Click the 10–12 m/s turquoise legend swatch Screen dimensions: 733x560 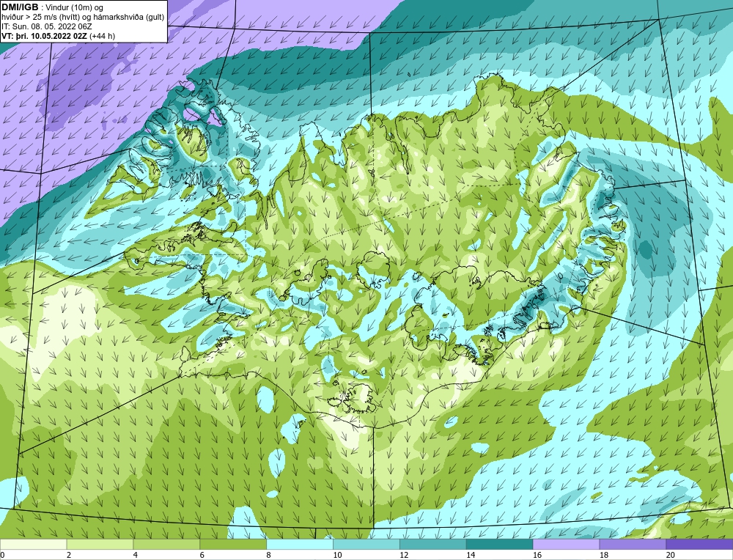pos(366,544)
